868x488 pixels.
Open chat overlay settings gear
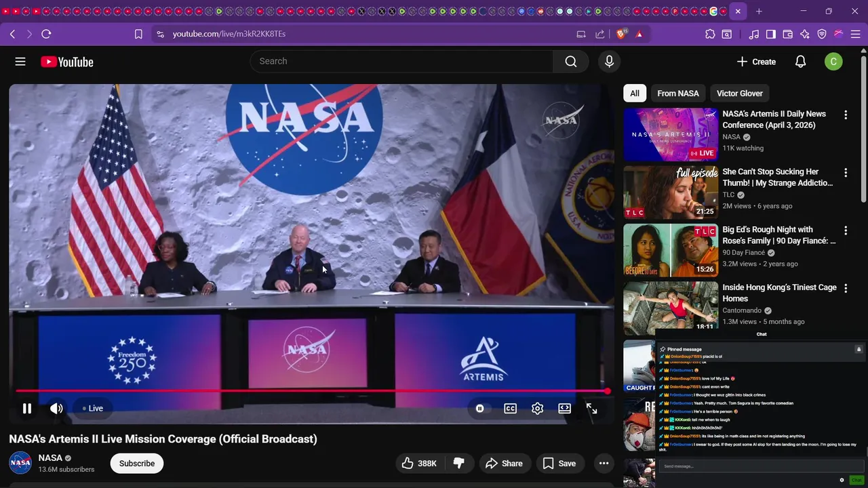click(842, 480)
